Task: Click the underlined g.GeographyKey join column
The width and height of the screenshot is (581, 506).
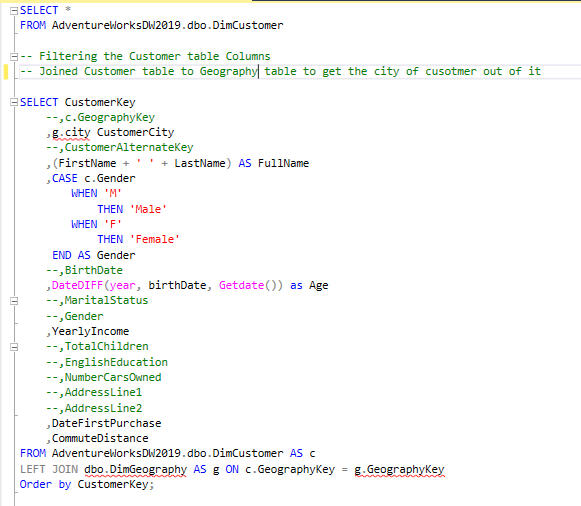Action: (x=399, y=470)
